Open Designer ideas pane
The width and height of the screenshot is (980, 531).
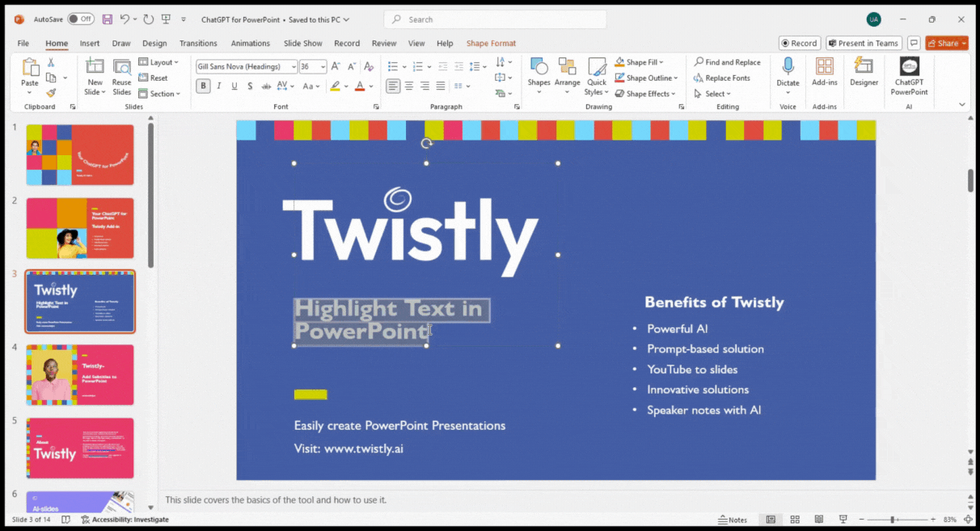[x=864, y=73]
